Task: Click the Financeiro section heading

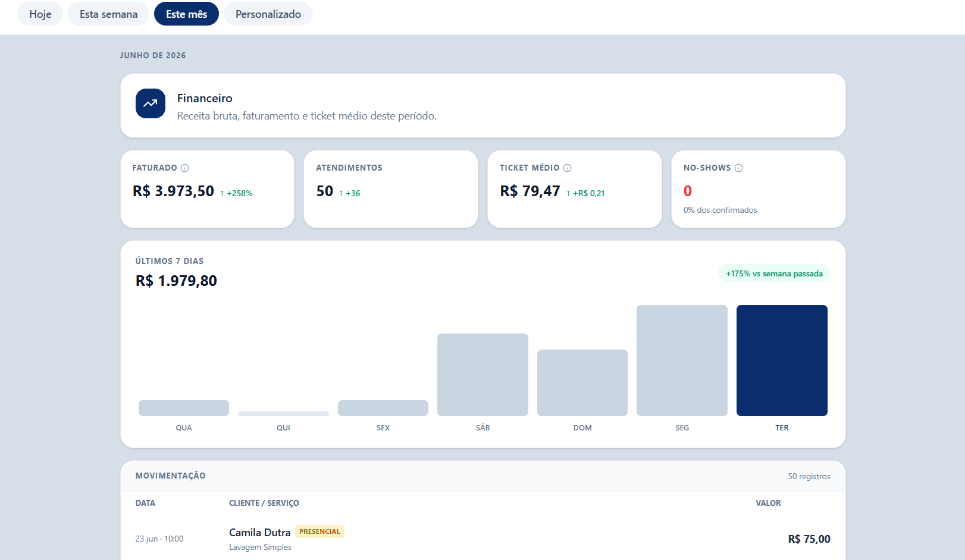Action: [205, 98]
